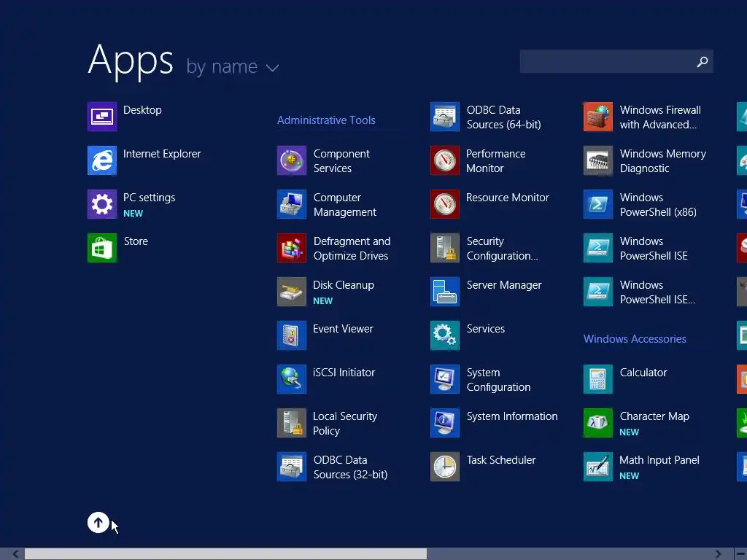Viewport: 747px width, 560px height.
Task: Open the Desktop tile icon
Action: coord(102,116)
